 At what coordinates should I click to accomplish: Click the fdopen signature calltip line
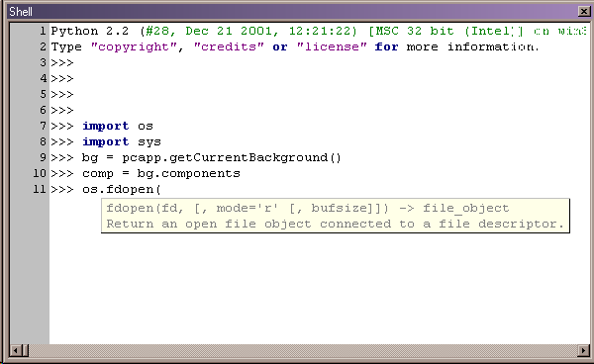(308, 208)
